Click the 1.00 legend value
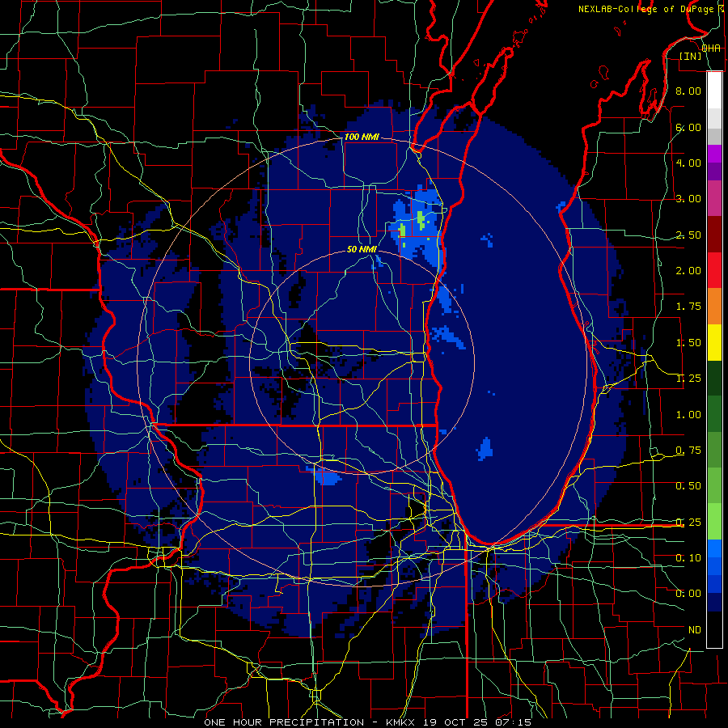Screen dimensions: 728x728 coord(688,415)
